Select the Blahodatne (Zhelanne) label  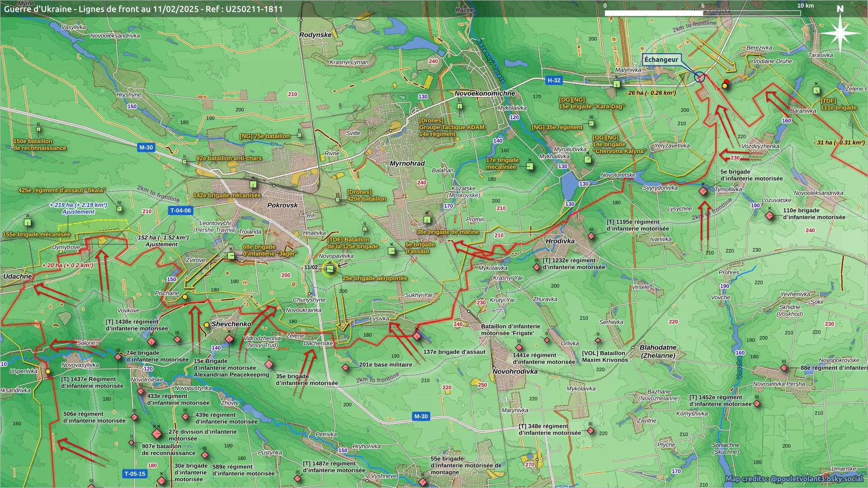click(658, 352)
